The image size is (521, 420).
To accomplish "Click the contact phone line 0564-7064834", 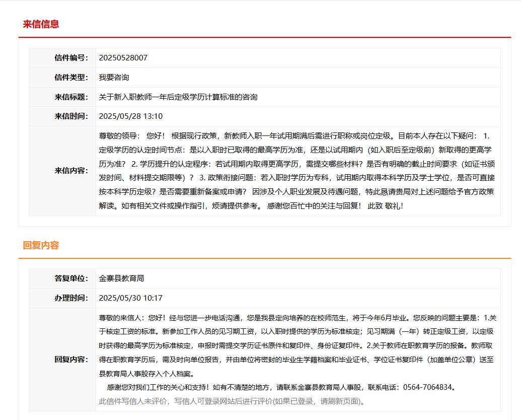I will click(281, 387).
